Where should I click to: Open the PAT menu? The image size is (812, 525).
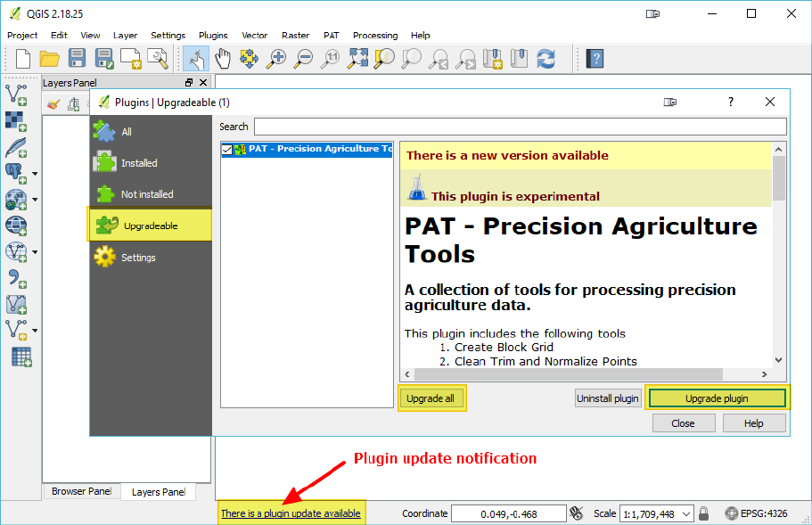pyautogui.click(x=332, y=35)
